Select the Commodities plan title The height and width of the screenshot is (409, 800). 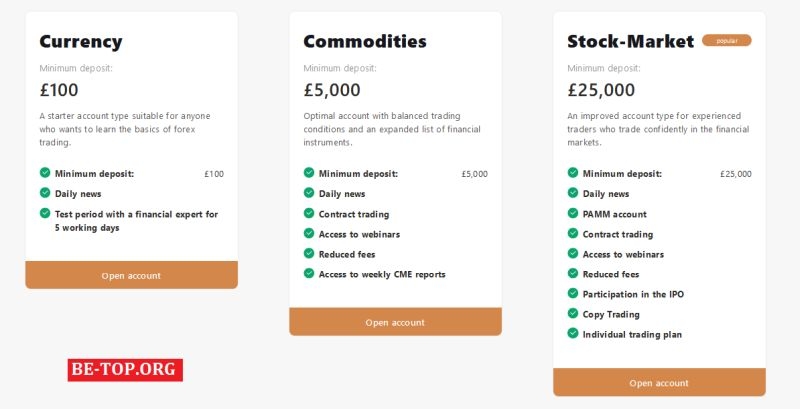[365, 42]
